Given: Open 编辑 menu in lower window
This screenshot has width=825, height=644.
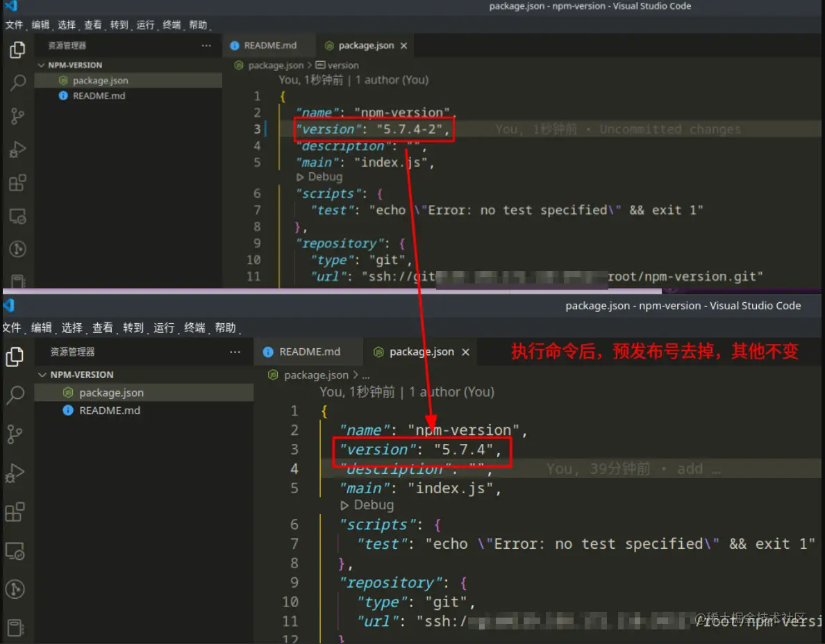Looking at the screenshot, I should (42, 328).
